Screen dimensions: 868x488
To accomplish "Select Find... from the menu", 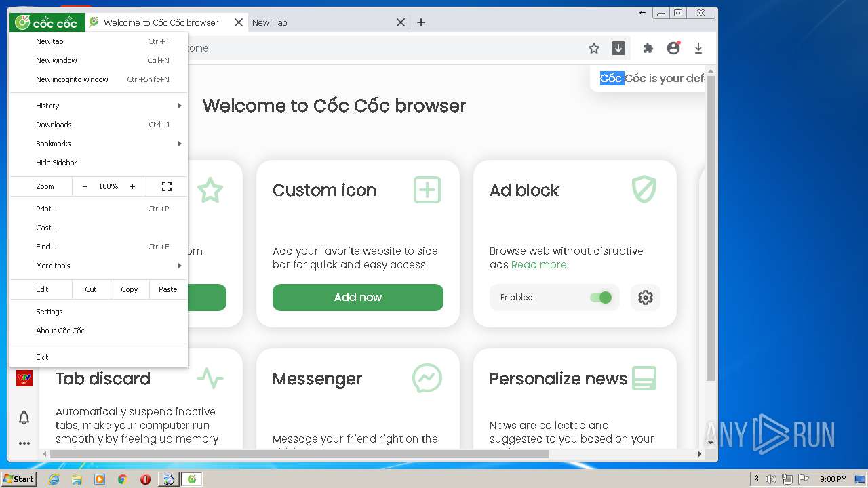I will pyautogui.click(x=98, y=247).
